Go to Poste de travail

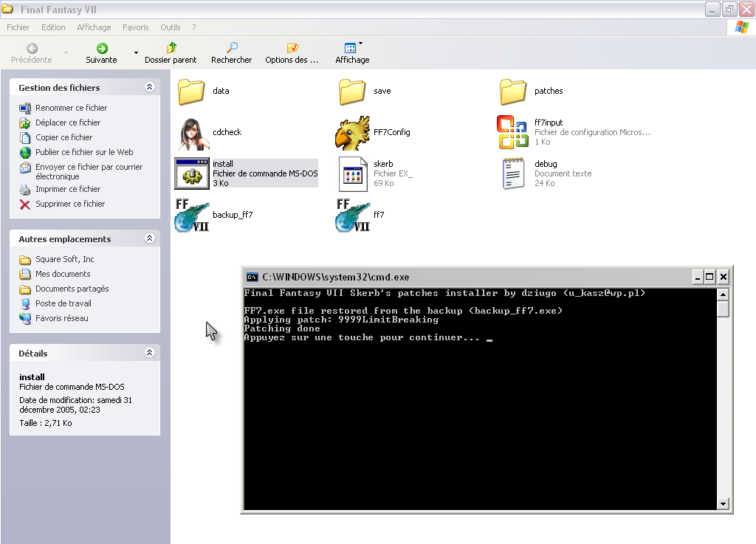(x=63, y=303)
